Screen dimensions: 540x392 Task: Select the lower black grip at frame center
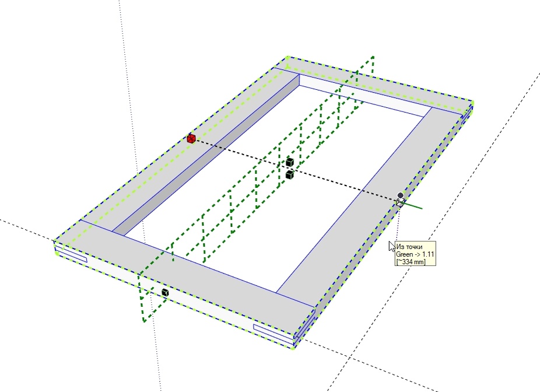(x=290, y=174)
